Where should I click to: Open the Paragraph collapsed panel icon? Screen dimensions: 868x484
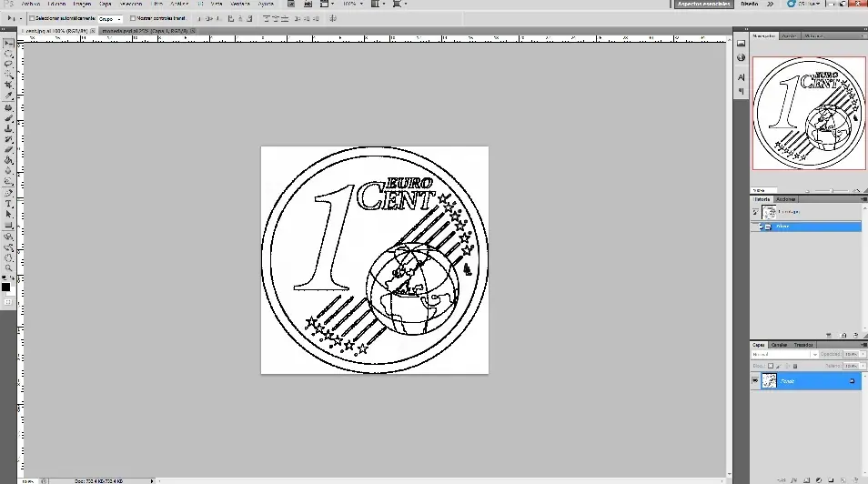coord(741,91)
